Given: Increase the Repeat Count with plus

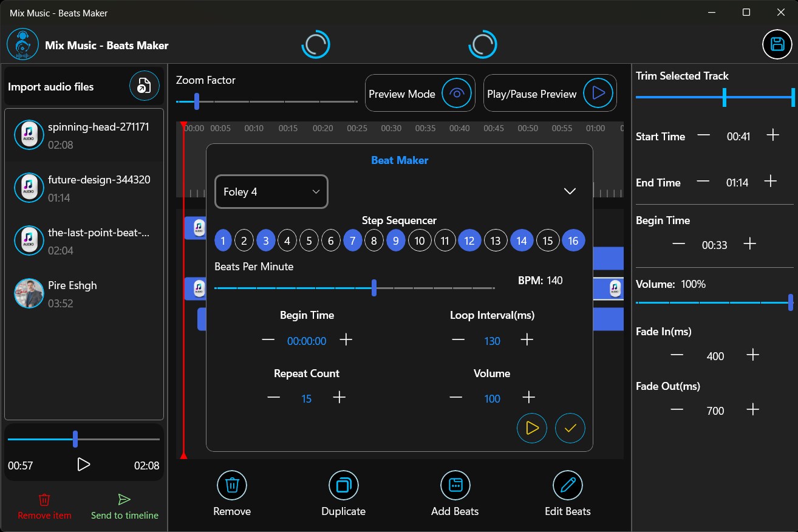Looking at the screenshot, I should pos(339,398).
